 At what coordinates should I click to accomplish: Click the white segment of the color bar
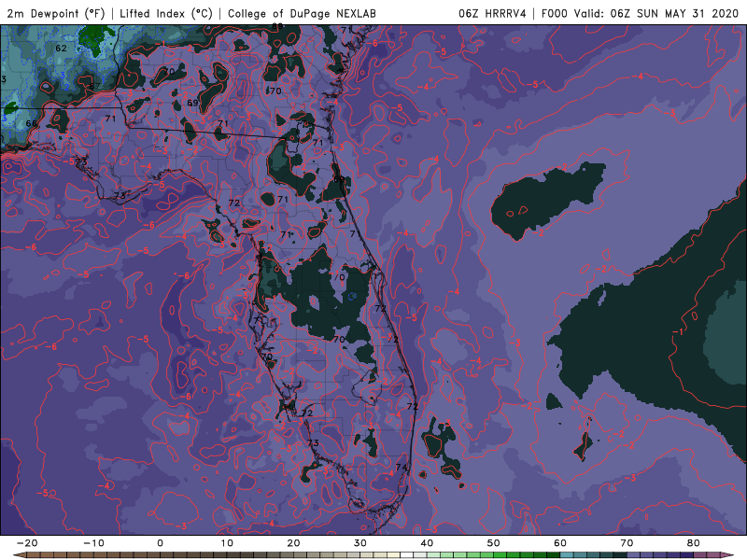point(407,555)
